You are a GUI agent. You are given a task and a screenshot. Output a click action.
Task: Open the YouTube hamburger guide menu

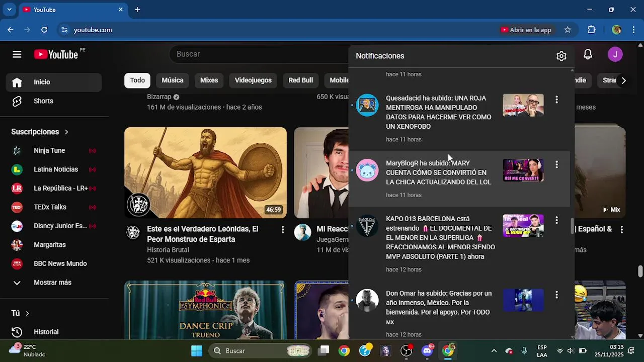tap(17, 54)
